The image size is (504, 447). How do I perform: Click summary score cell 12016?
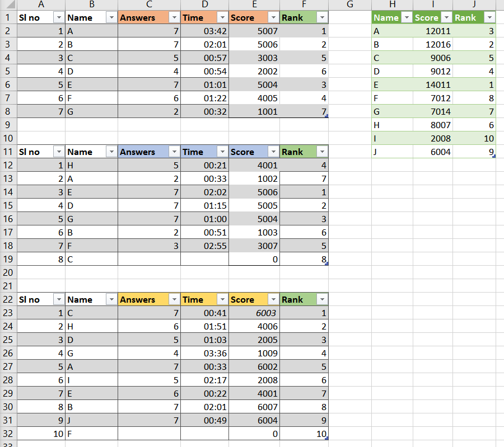433,44
